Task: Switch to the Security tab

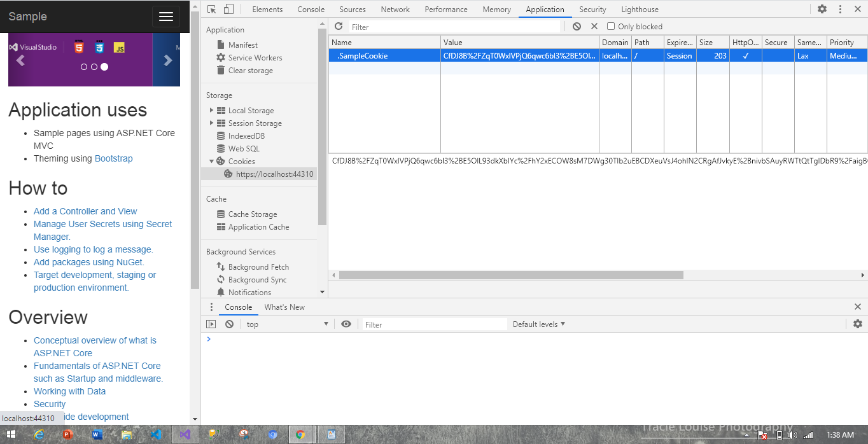Action: 592,10
